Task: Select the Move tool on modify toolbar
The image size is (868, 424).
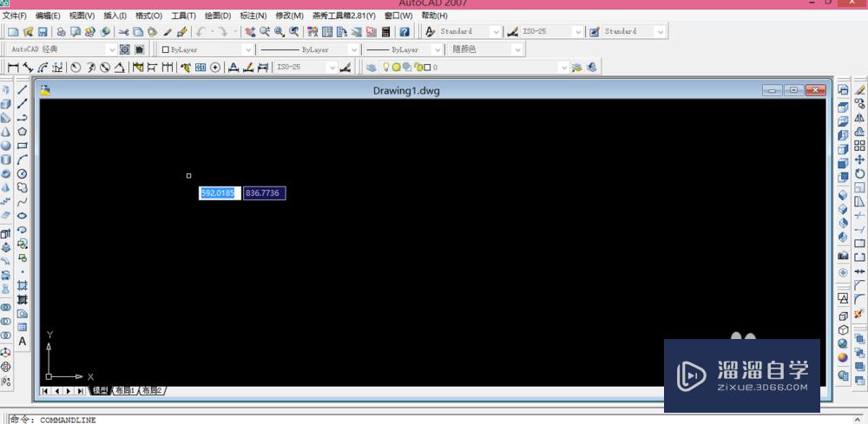Action: coord(859,160)
